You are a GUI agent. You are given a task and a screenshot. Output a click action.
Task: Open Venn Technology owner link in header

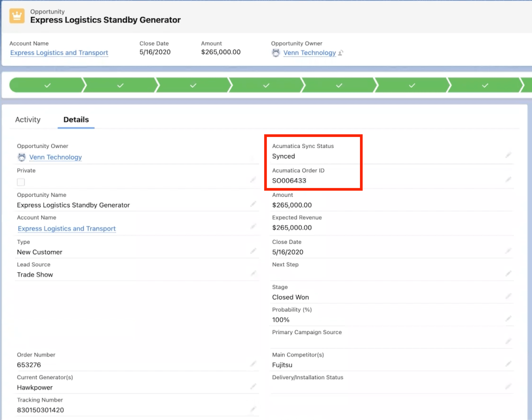click(x=310, y=53)
